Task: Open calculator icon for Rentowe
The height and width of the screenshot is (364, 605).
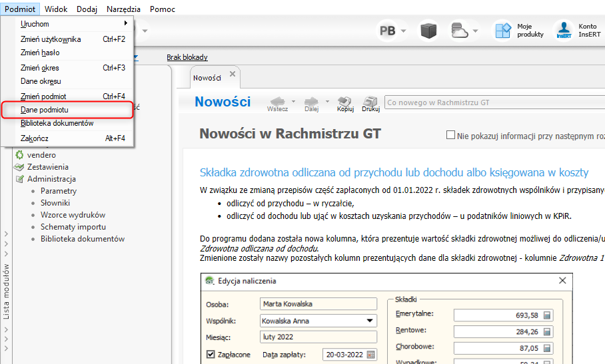Action: pyautogui.click(x=547, y=332)
